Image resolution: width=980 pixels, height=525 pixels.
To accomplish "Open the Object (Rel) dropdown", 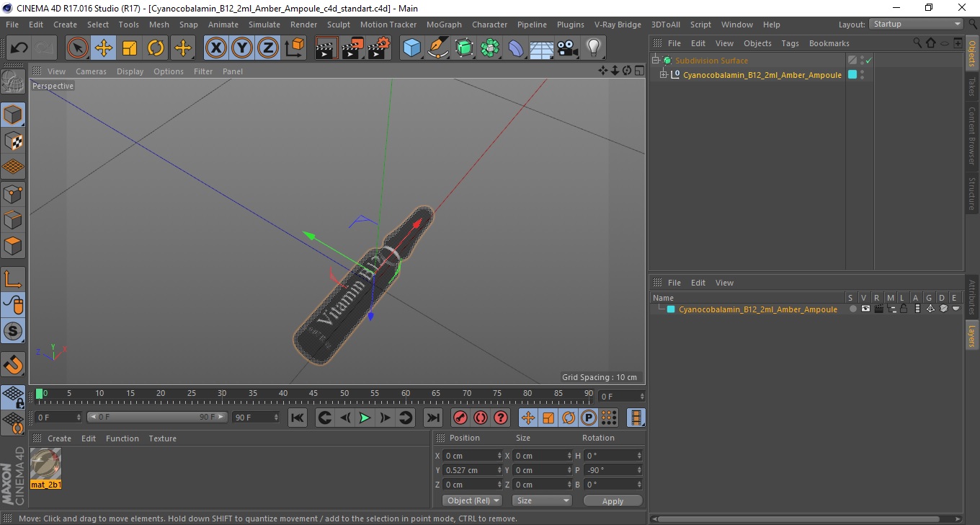I will tap(472, 500).
